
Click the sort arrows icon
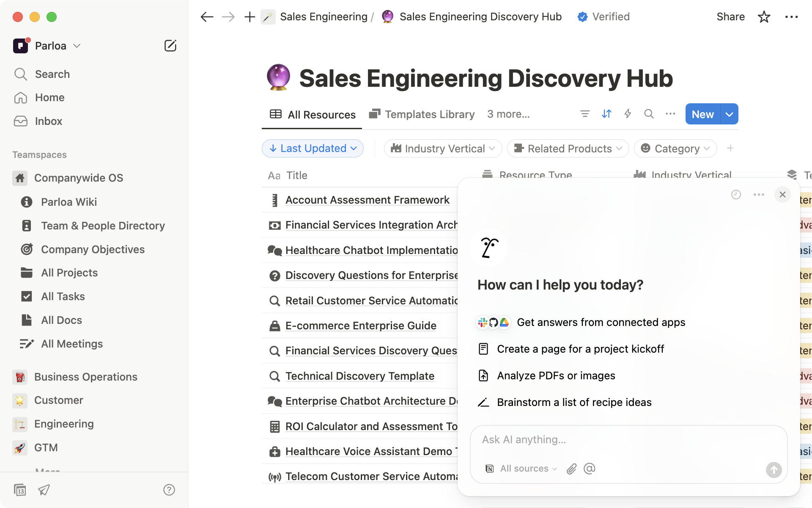[x=606, y=114]
